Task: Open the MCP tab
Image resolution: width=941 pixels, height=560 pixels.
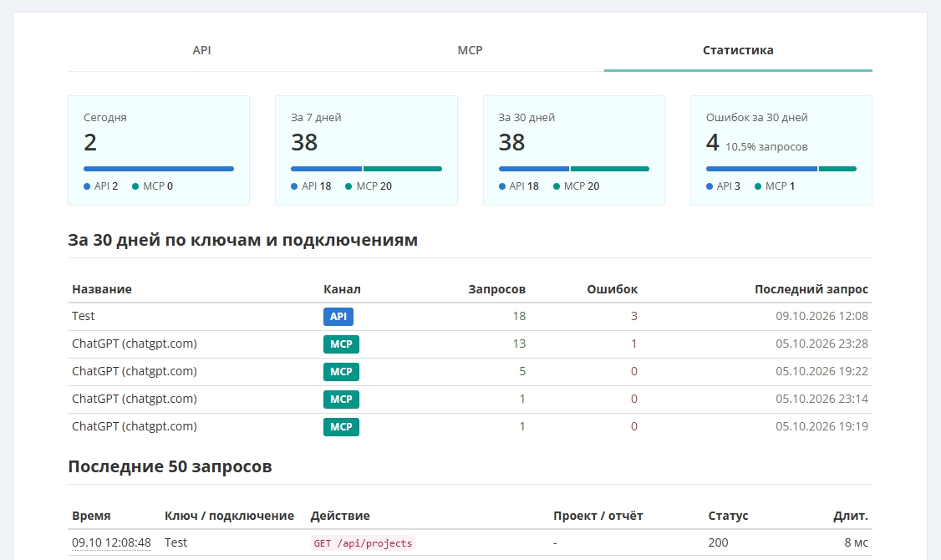Action: tap(470, 50)
